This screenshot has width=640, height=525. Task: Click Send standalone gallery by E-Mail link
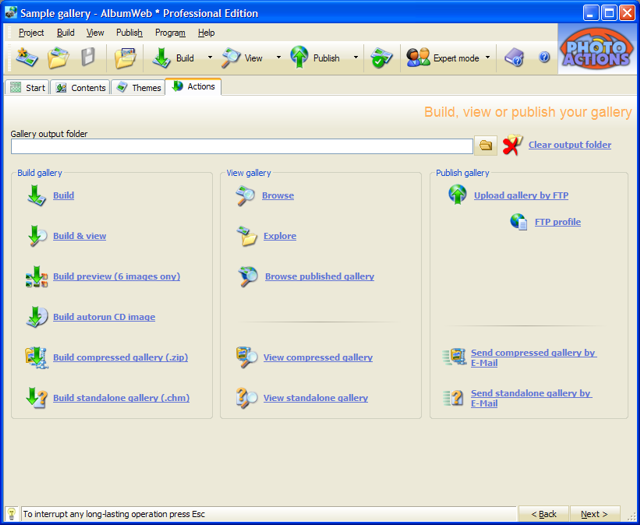pos(531,398)
